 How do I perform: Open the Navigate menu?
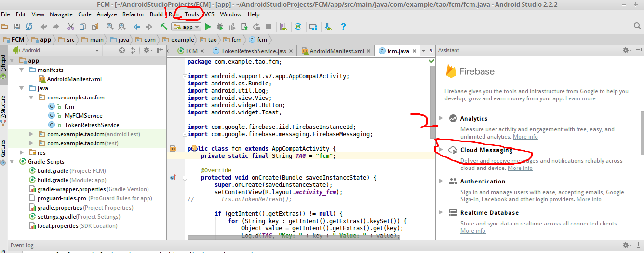[61, 14]
